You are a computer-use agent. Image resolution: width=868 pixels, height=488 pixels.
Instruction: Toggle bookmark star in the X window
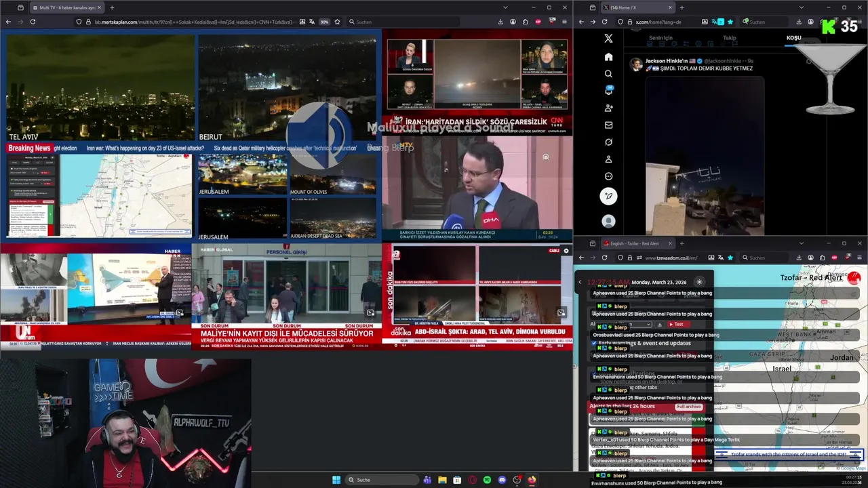pos(731,22)
